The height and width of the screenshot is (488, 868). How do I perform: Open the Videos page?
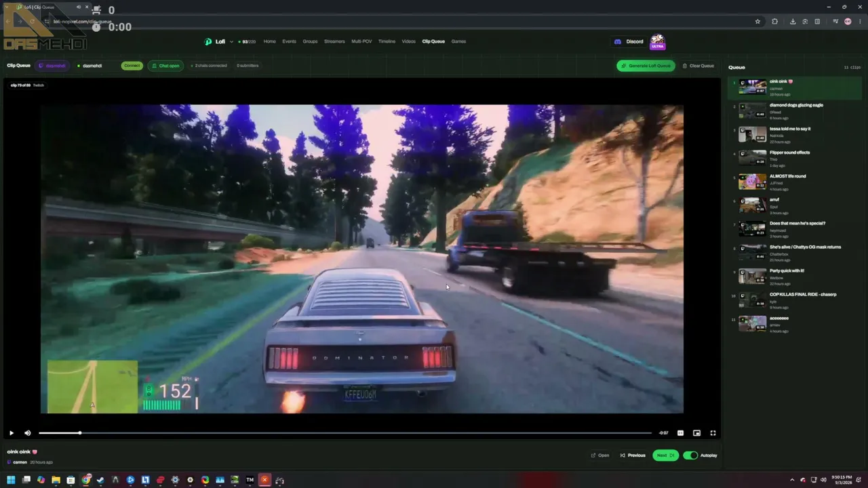(408, 41)
